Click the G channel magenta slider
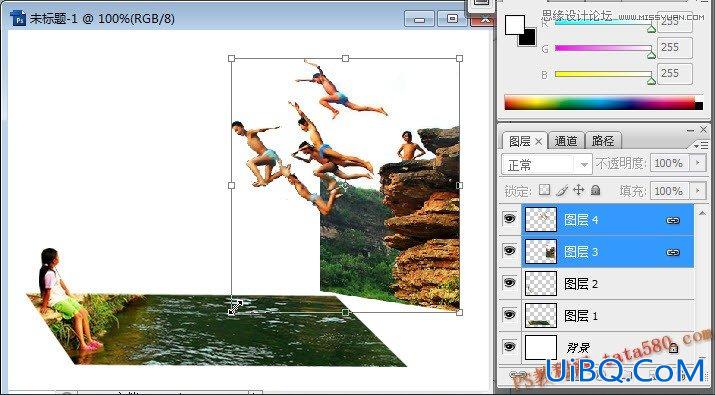The width and height of the screenshot is (715, 395). (603, 47)
